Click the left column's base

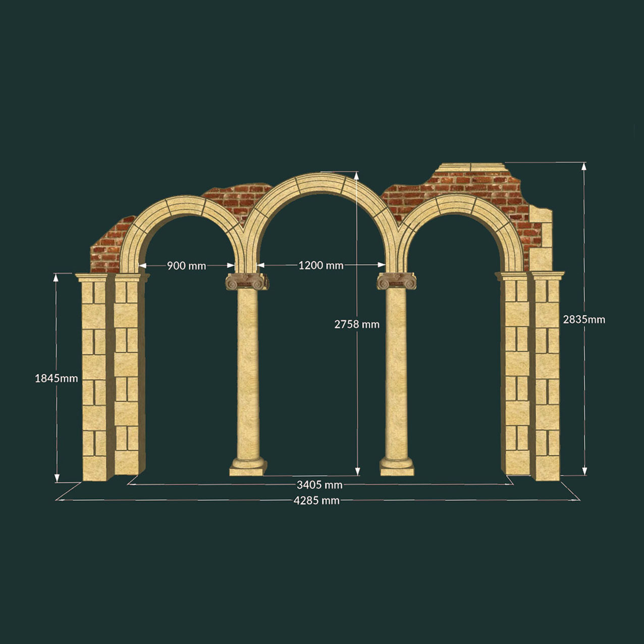[247, 467]
